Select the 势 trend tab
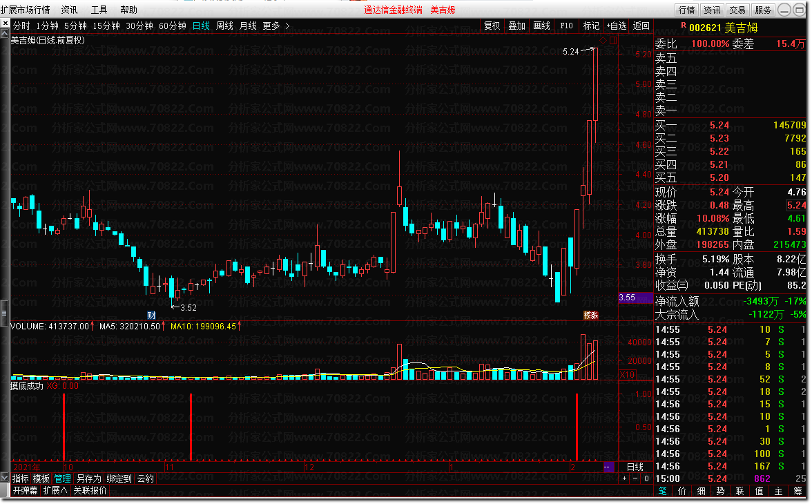The width and height of the screenshot is (812, 504). tap(720, 491)
